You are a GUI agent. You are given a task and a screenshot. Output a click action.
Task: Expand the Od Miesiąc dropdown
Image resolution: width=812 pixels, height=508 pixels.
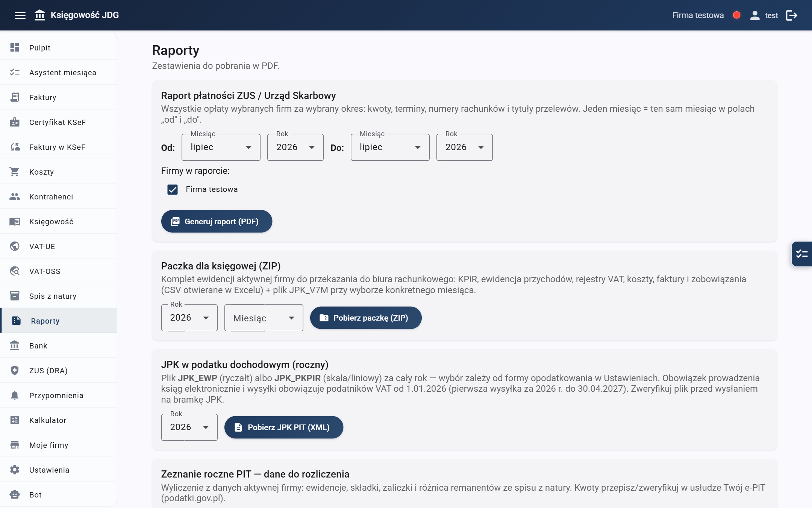pyautogui.click(x=221, y=148)
